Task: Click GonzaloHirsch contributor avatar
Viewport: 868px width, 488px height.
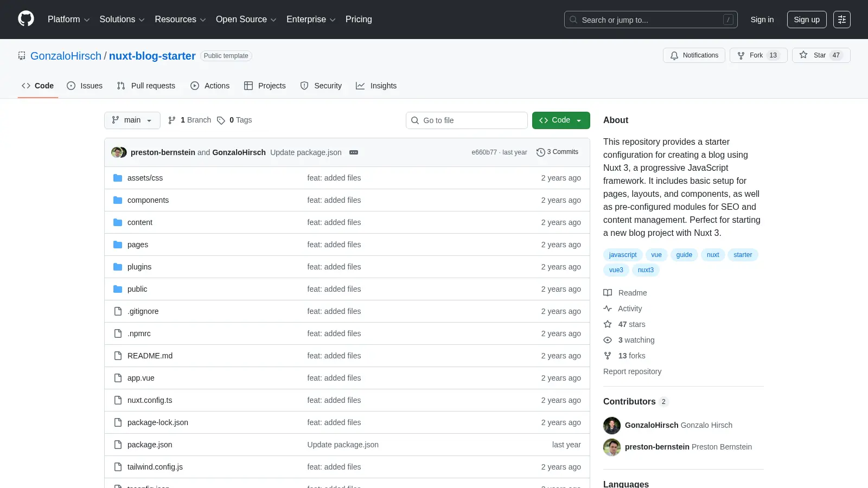Action: [x=612, y=425]
